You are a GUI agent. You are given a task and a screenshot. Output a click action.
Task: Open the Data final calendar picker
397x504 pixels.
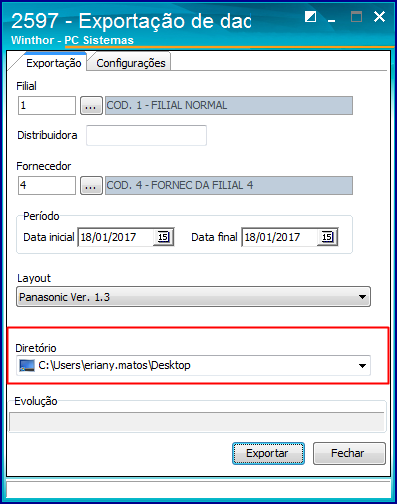coord(327,237)
